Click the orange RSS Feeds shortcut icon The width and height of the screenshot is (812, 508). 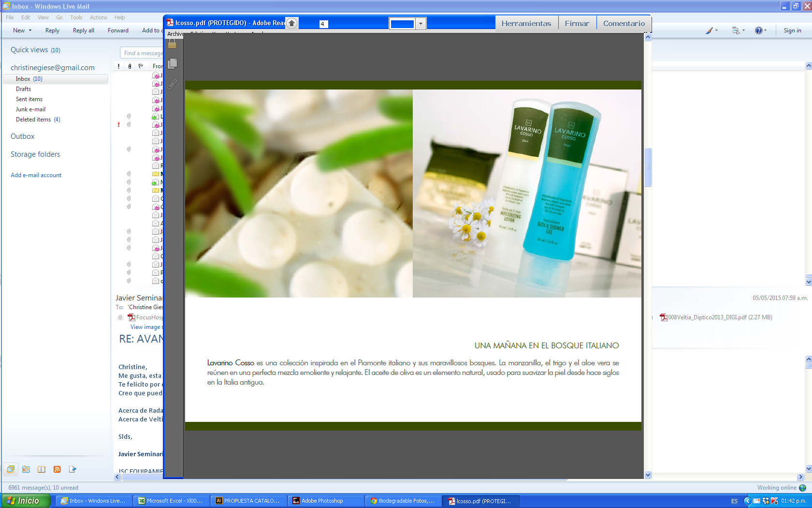pos(57,469)
